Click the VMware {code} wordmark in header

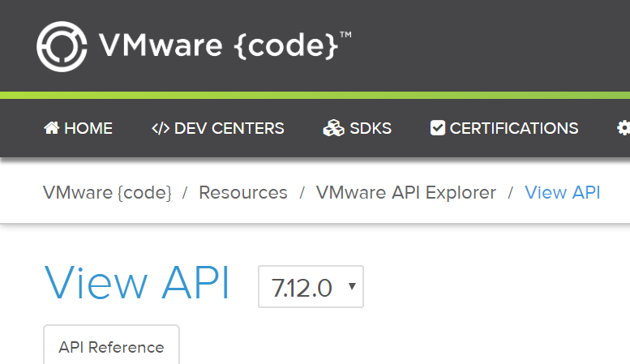coord(225,45)
